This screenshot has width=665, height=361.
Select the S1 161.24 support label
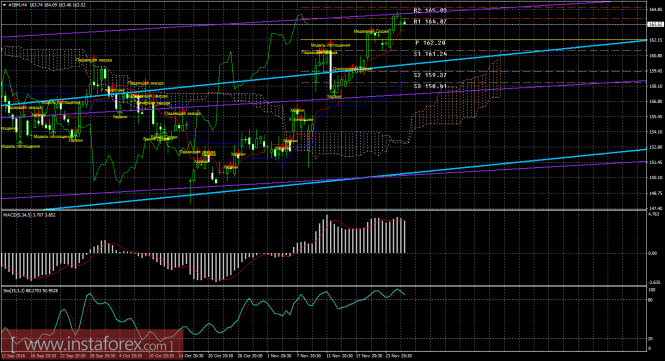[430, 54]
